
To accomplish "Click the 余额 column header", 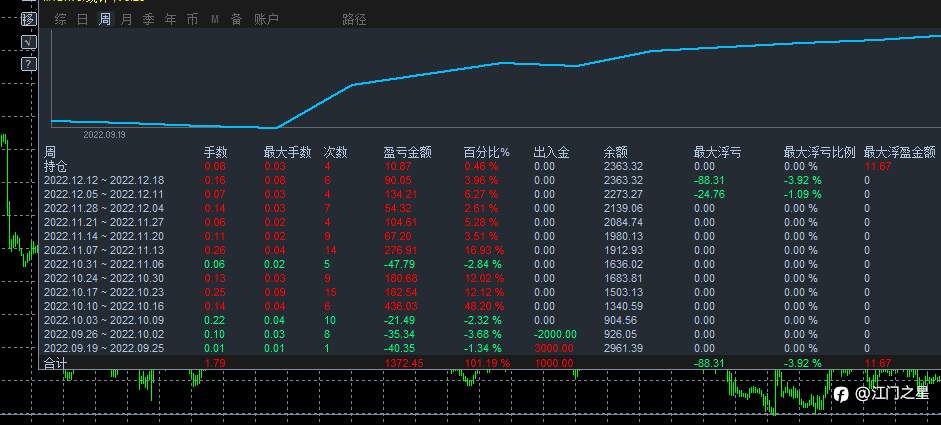I will click(615, 152).
